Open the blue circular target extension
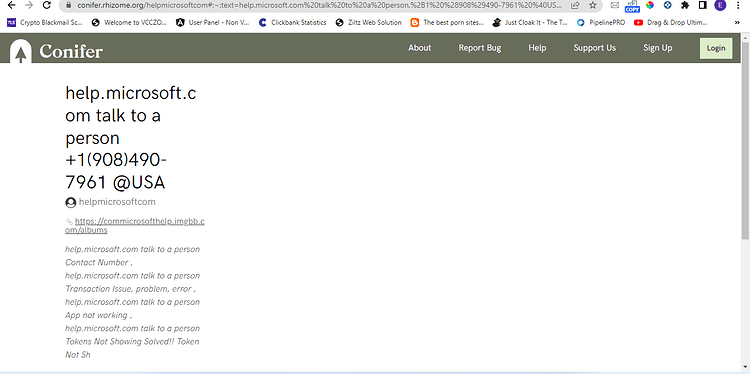This screenshot has width=750, height=374. [668, 5]
